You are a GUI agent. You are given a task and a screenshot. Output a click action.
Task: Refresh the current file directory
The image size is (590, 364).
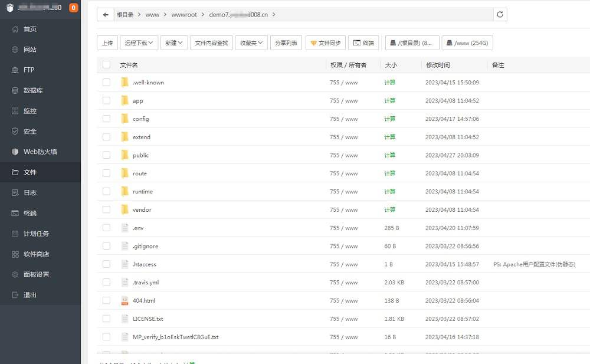click(x=500, y=14)
